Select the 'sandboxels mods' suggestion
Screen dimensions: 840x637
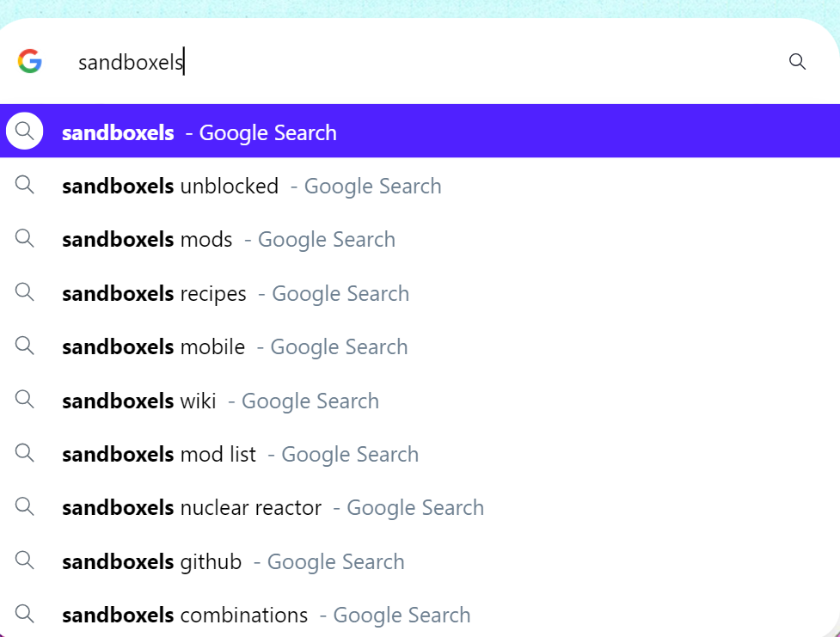pyautogui.click(x=228, y=239)
